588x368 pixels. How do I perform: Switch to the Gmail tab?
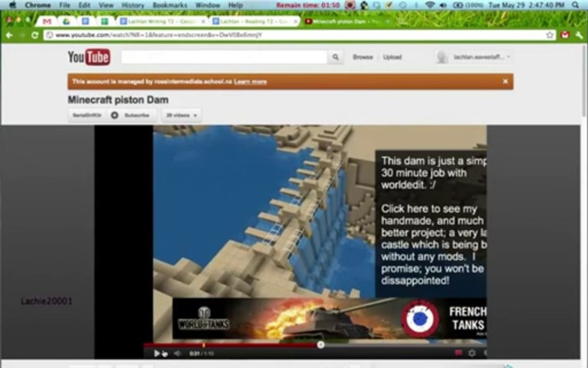[x=47, y=21]
